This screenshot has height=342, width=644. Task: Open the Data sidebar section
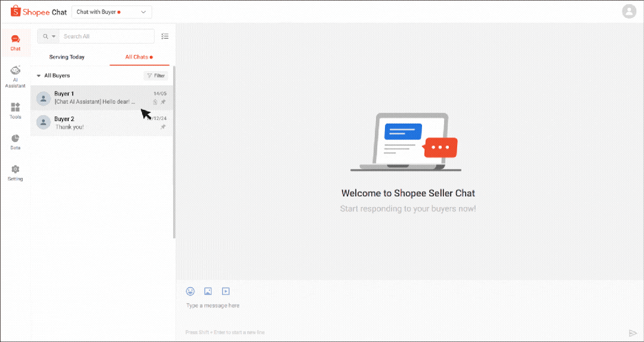coord(15,141)
